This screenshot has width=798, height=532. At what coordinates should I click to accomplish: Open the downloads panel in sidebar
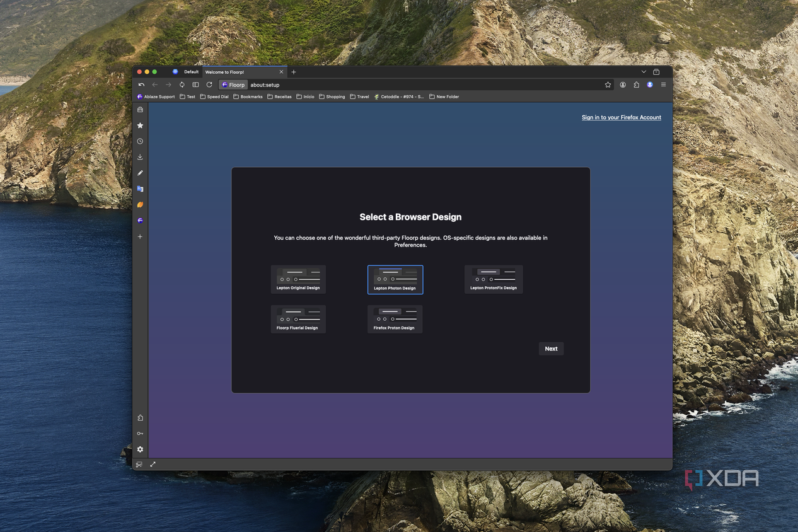[x=140, y=157]
